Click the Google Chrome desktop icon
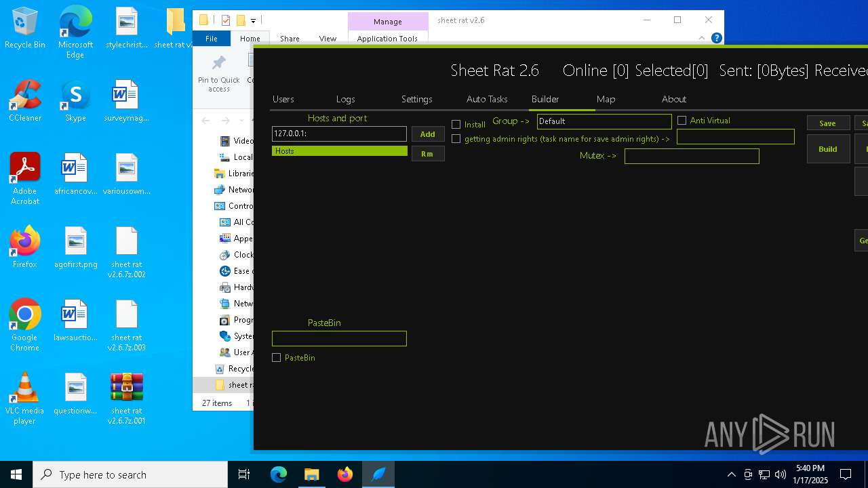 (25, 320)
